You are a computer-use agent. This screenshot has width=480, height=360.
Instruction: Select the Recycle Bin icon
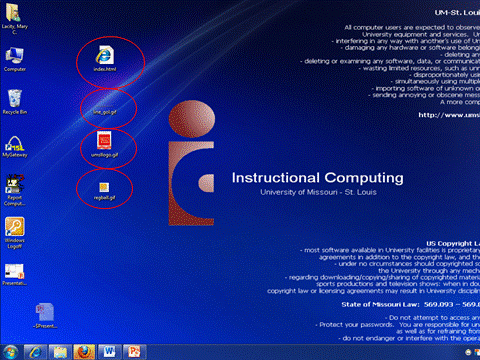(15, 98)
